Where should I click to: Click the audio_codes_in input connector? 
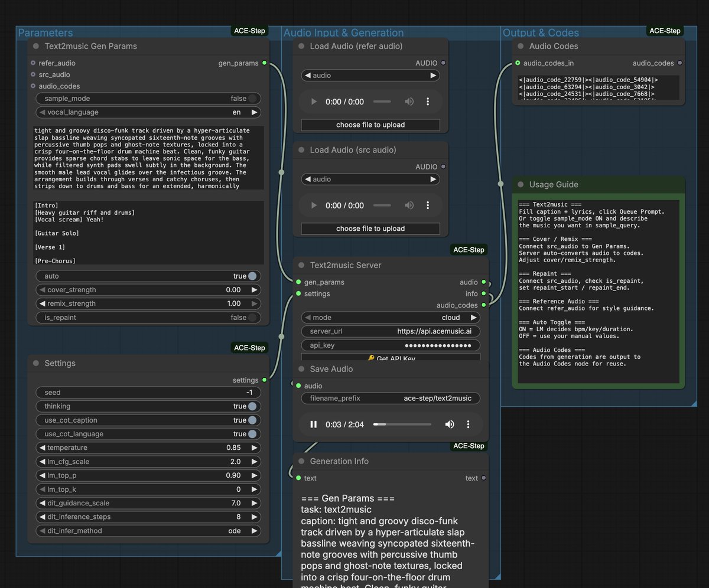coord(518,63)
